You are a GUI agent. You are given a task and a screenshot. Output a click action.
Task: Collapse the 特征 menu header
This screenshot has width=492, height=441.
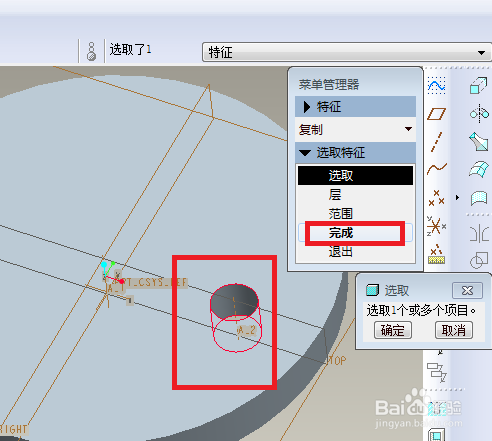355,107
